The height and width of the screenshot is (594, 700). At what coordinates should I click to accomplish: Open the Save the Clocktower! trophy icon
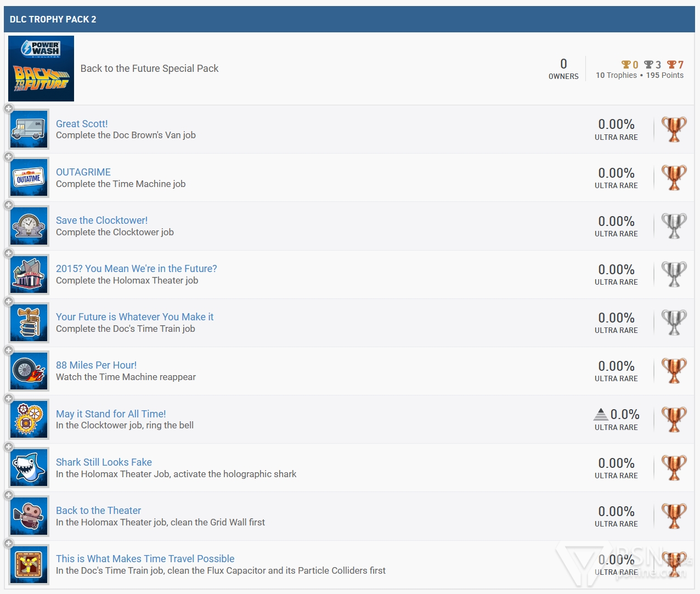(x=29, y=226)
